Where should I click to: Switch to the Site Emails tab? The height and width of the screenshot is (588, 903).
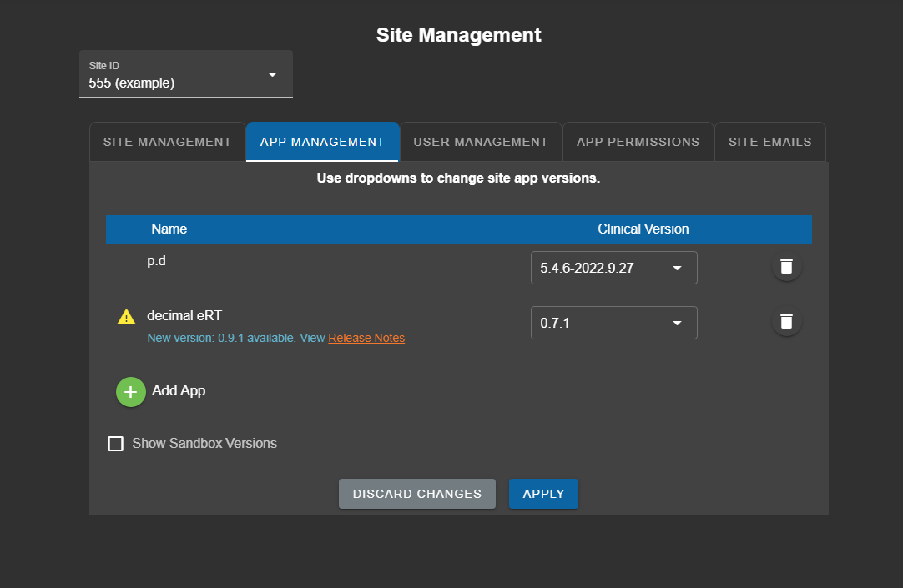click(769, 142)
